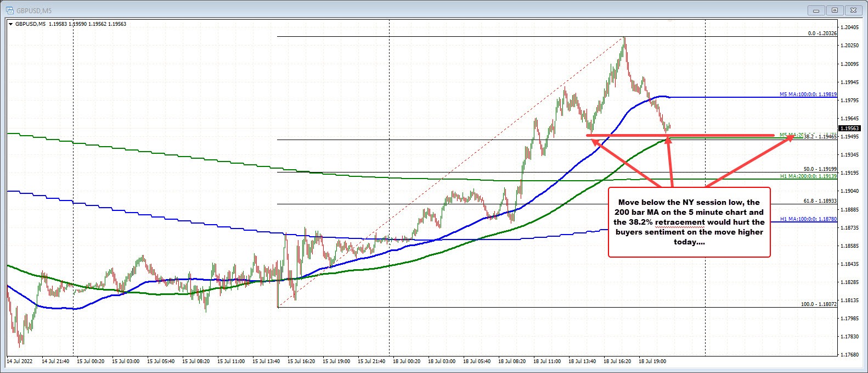Click the '18 Jul 11:00' time label
868x373 pixels.
coord(547,362)
